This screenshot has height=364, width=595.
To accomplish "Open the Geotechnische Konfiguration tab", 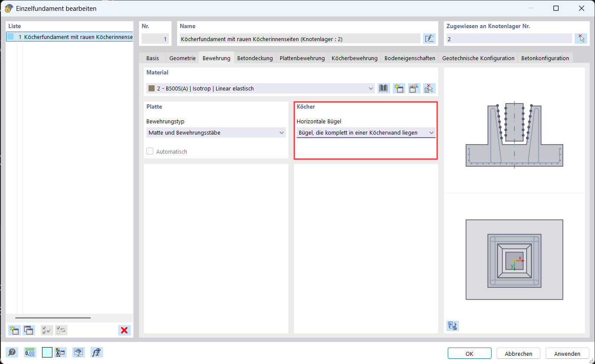I will (x=478, y=57).
